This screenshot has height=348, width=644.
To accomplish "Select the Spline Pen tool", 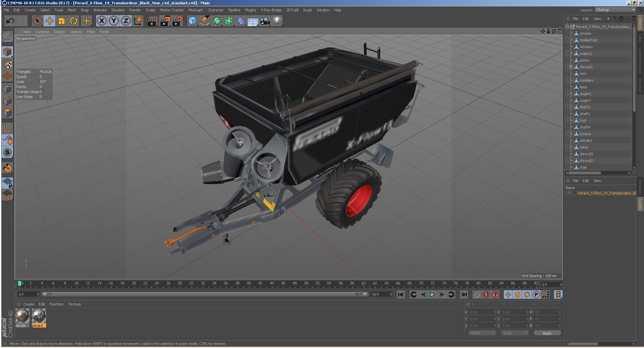I will [205, 21].
